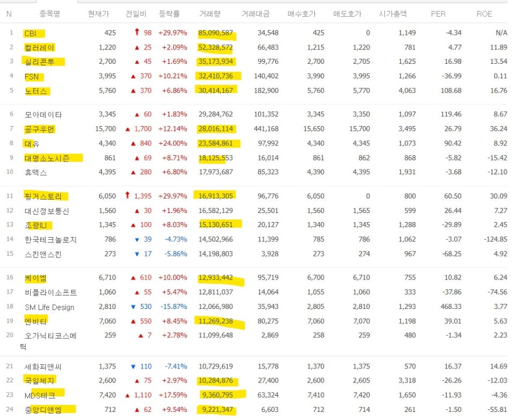Click the 시가총액 column header
This screenshot has height=420, width=518.
coord(393,14)
